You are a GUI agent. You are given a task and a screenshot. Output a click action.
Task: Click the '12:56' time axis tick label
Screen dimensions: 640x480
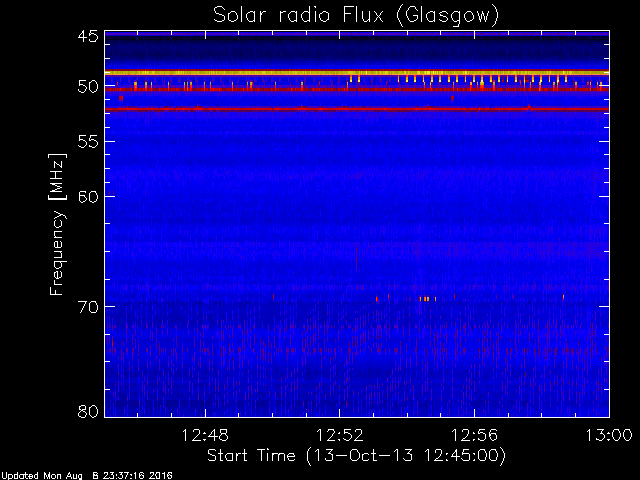click(474, 435)
